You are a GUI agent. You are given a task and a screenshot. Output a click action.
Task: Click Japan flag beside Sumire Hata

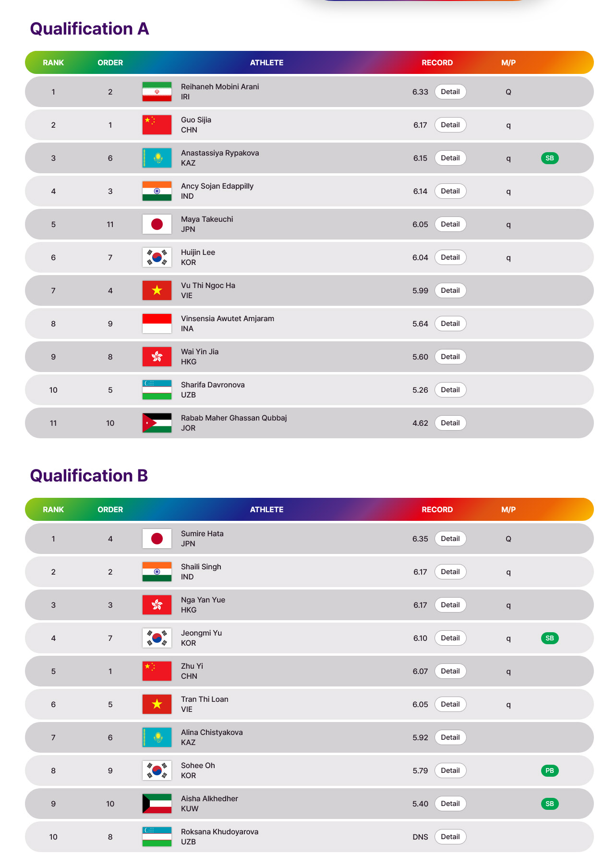click(157, 539)
